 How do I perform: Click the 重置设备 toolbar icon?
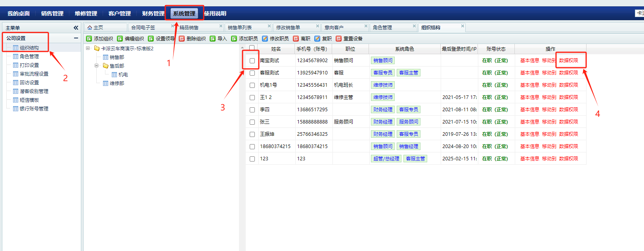click(339, 39)
